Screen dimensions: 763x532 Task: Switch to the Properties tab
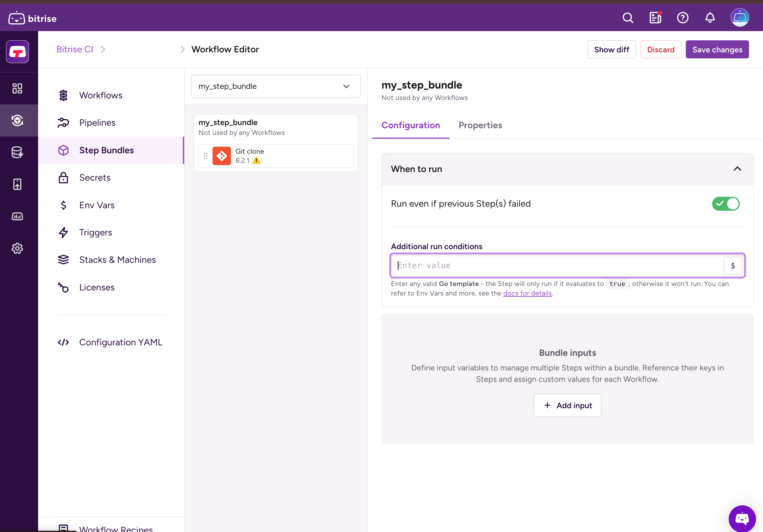point(480,125)
